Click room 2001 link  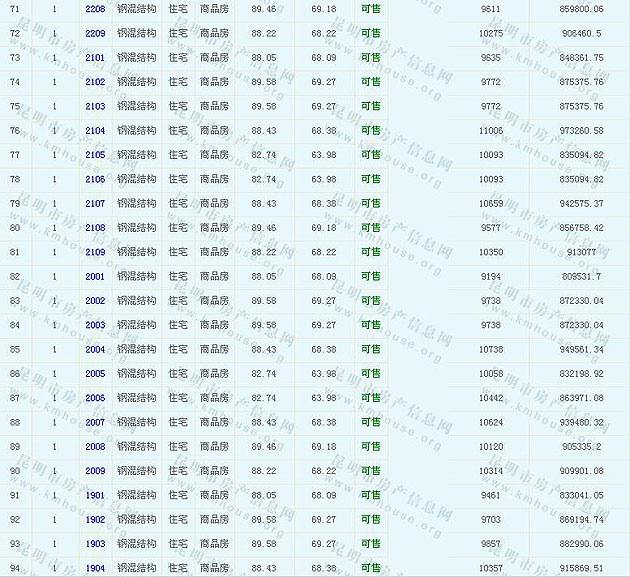[x=95, y=277]
